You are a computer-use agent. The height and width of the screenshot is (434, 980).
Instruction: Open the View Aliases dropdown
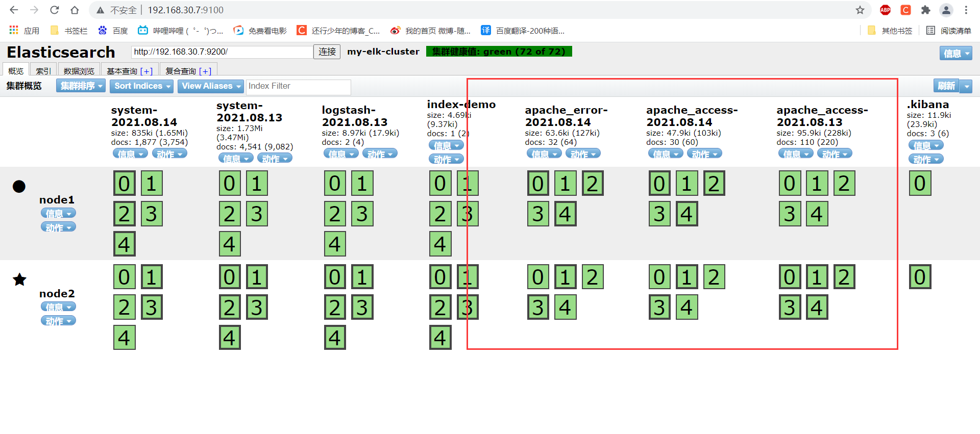pyautogui.click(x=211, y=86)
